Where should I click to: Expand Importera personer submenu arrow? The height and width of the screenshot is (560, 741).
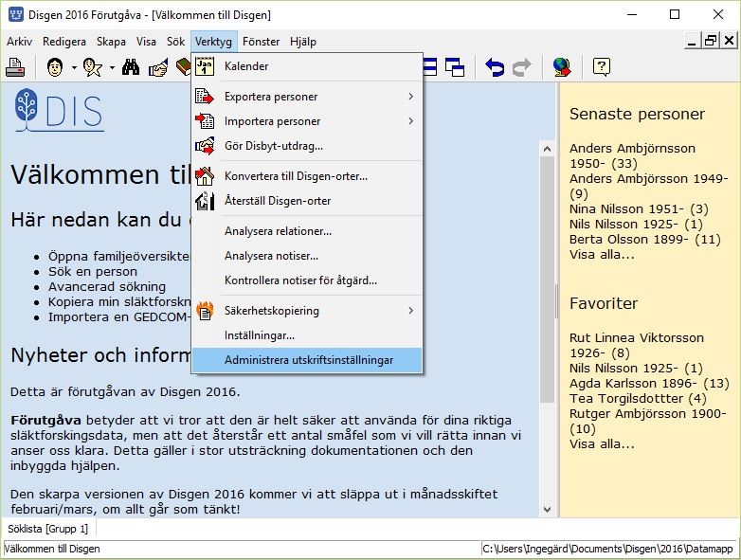coord(410,121)
